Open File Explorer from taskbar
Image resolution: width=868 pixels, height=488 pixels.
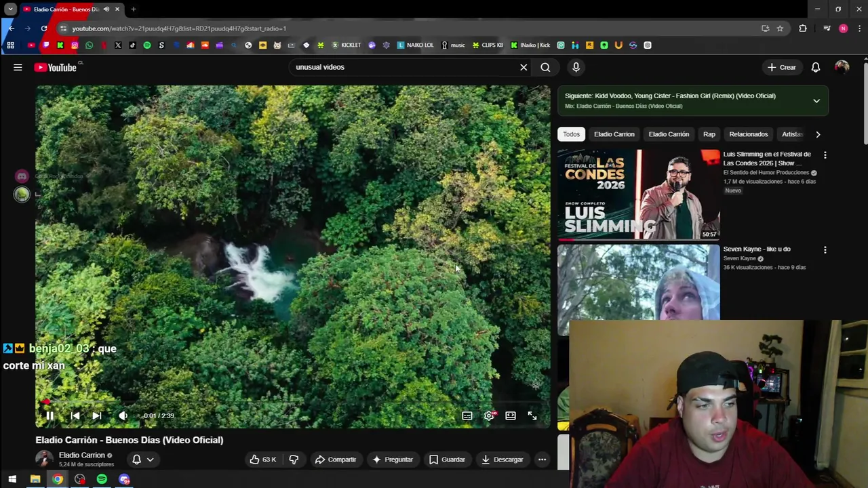tap(35, 479)
